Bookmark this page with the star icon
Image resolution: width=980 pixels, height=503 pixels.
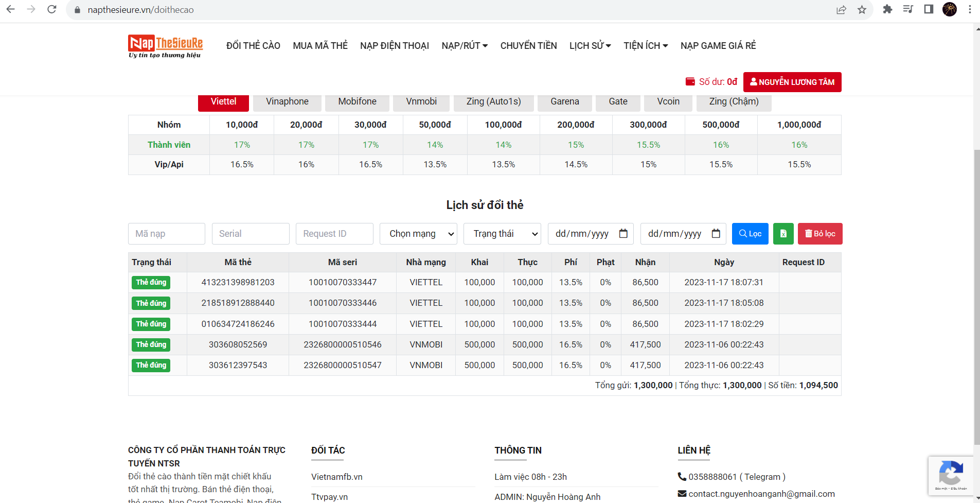(x=862, y=10)
